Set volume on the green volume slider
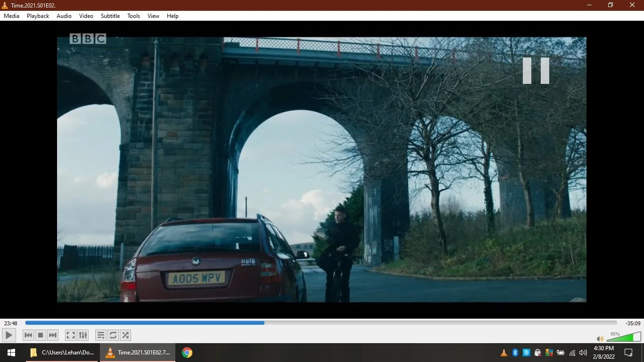 coord(624,337)
